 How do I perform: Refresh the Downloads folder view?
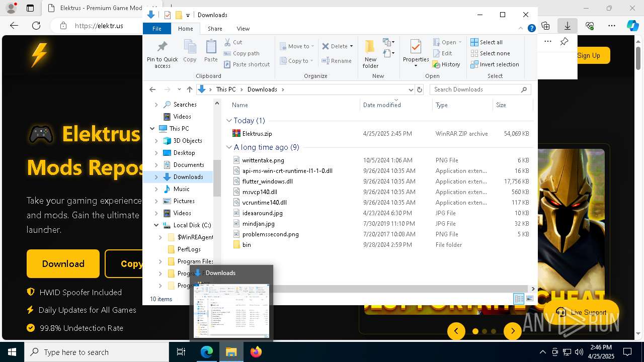coord(419,89)
